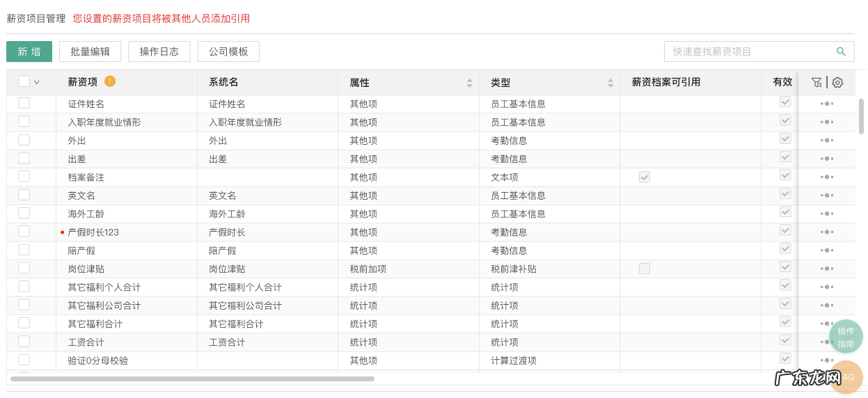Sort by the 类型 column arrows

[610, 83]
